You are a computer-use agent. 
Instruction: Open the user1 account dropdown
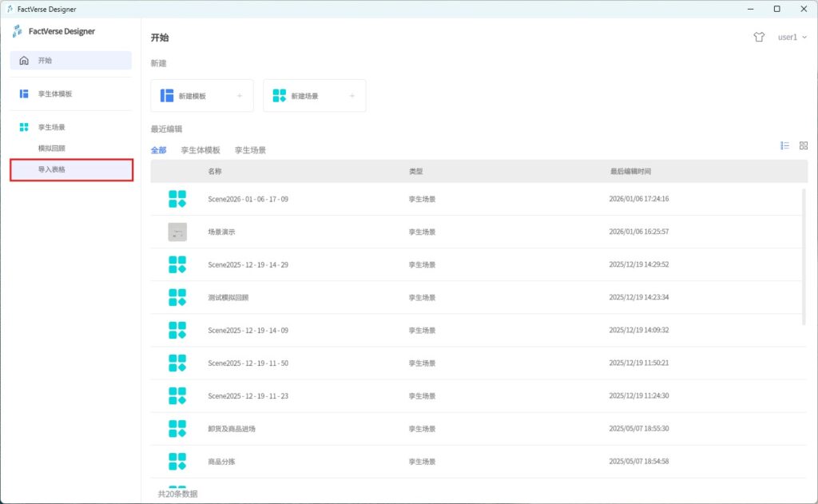pos(792,37)
